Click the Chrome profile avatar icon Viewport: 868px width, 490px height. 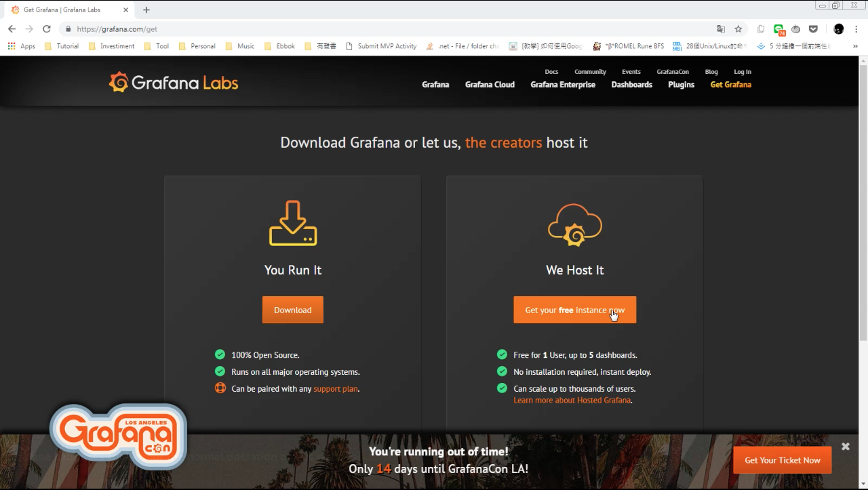pyautogui.click(x=839, y=29)
